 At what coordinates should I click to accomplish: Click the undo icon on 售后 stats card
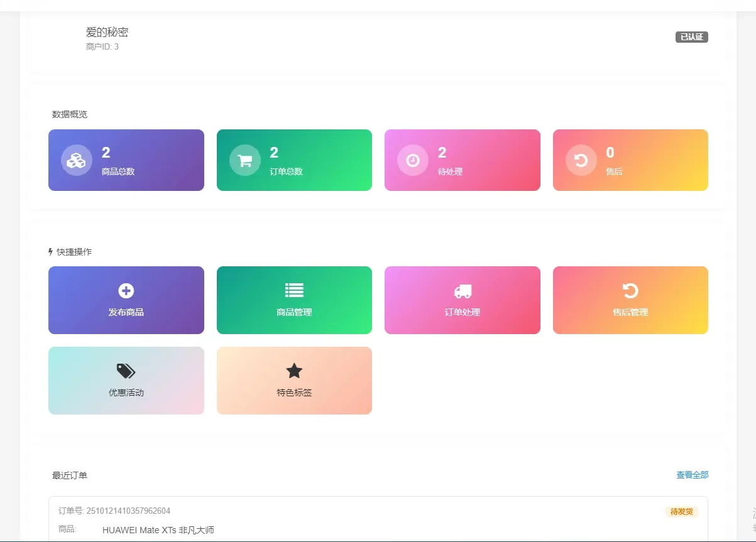(581, 160)
